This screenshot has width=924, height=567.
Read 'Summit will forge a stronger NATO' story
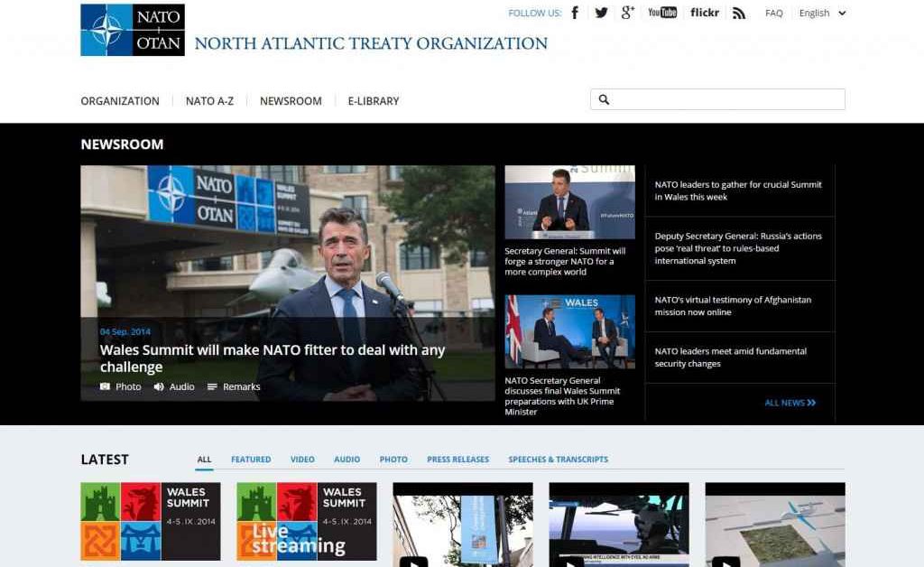point(565,261)
